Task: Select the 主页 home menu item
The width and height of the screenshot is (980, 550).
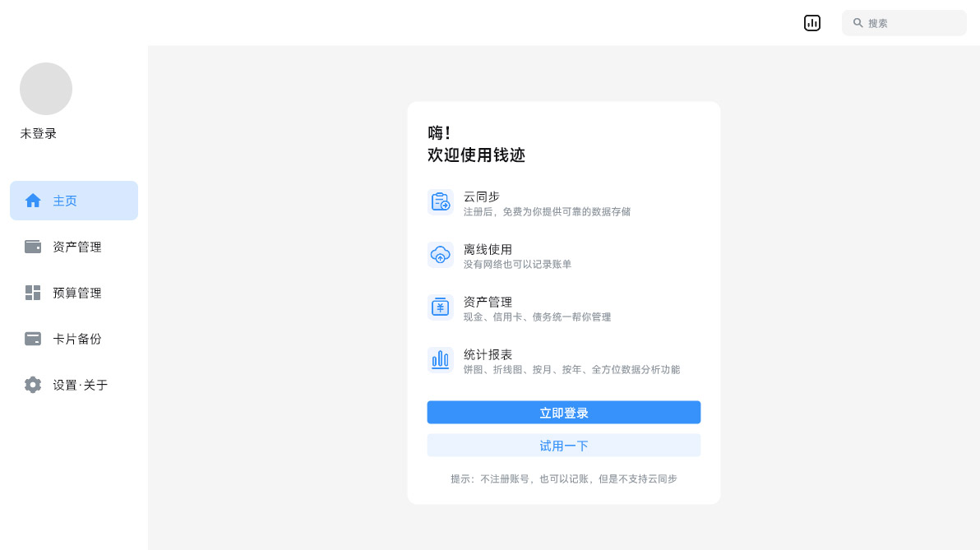Action: click(x=74, y=201)
